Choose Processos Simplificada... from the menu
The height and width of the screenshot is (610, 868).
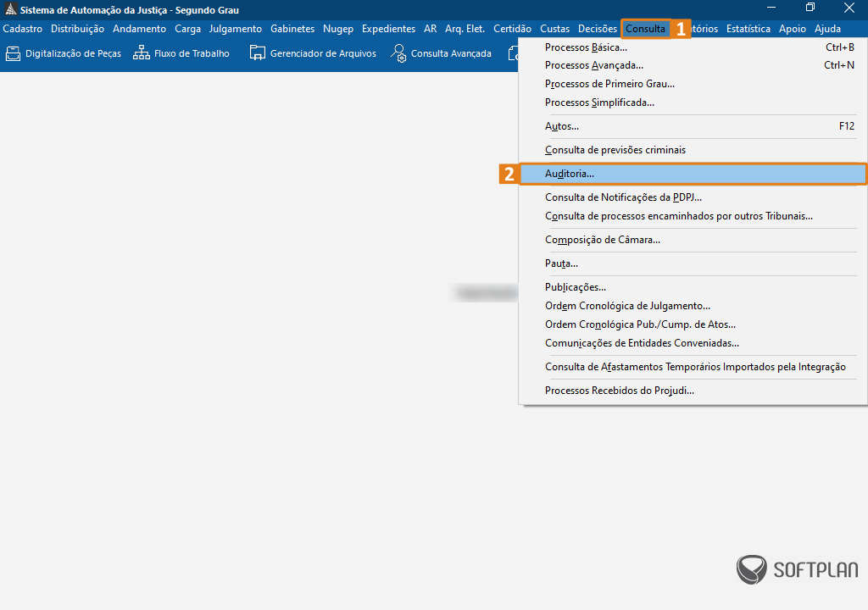tap(693, 103)
